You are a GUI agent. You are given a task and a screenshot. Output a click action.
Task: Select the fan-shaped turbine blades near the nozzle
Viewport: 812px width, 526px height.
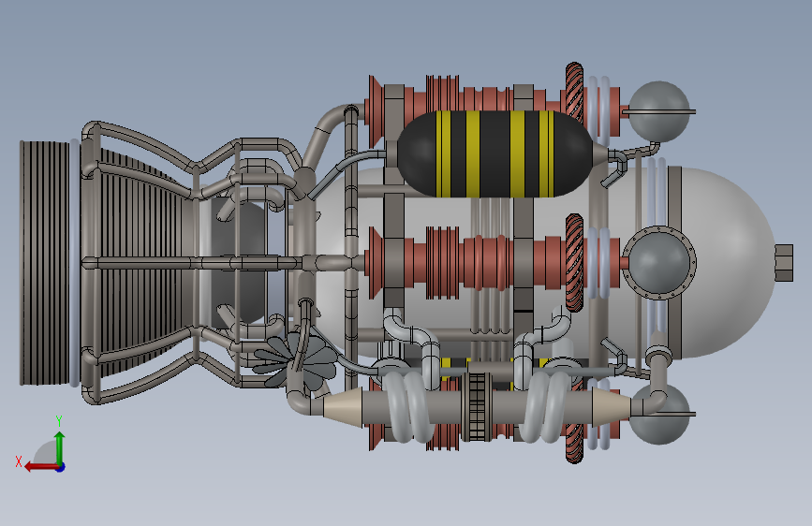tap(294, 361)
